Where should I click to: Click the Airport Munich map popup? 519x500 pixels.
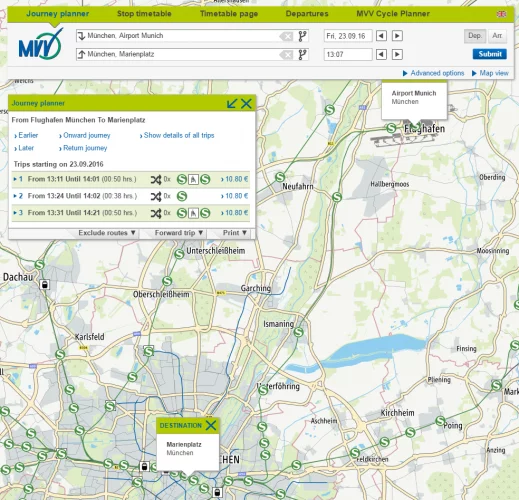click(x=414, y=100)
